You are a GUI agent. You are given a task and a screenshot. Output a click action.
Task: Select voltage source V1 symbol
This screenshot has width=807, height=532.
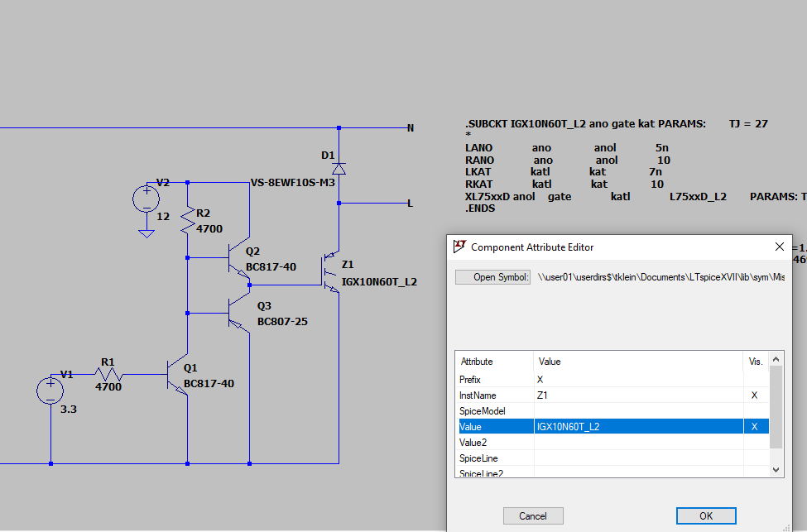50,390
